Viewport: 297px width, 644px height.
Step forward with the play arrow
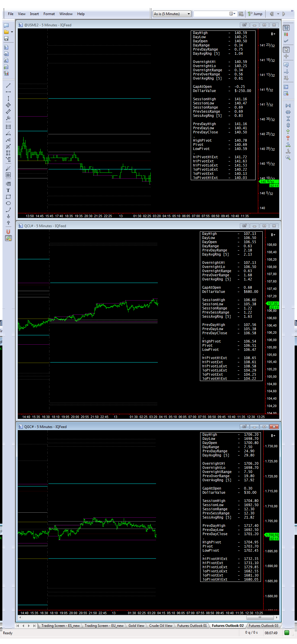point(284,14)
